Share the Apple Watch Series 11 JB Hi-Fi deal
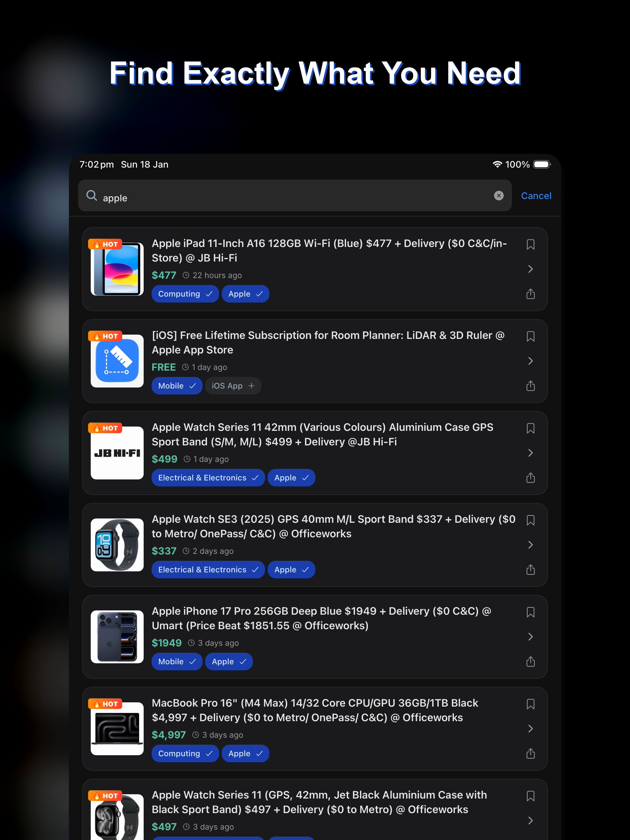 tap(530, 477)
